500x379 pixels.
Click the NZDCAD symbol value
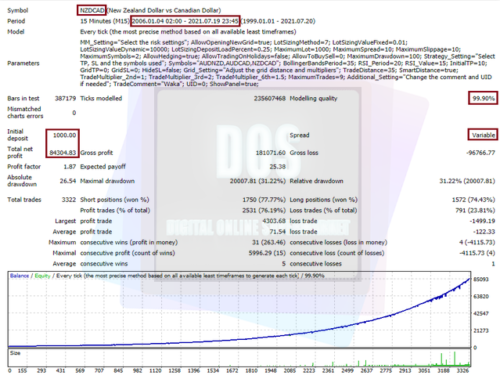tap(92, 10)
